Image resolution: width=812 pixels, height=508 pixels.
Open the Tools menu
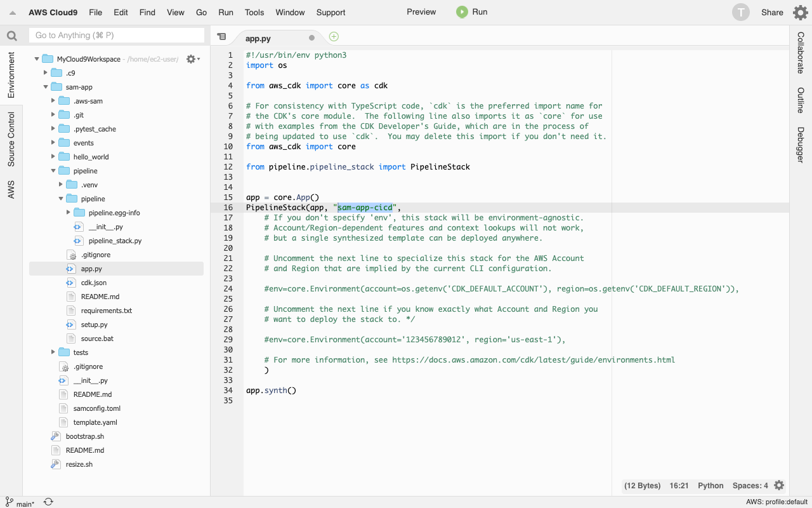(x=254, y=12)
